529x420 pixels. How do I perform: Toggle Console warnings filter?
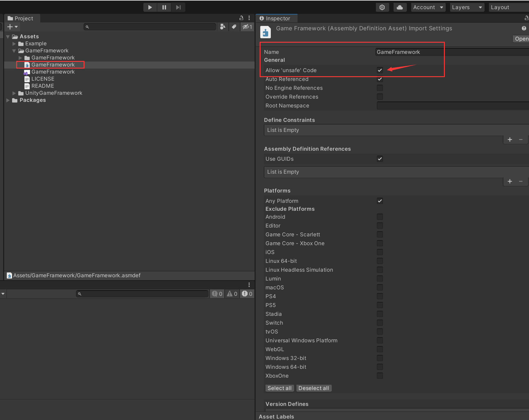[232, 294]
